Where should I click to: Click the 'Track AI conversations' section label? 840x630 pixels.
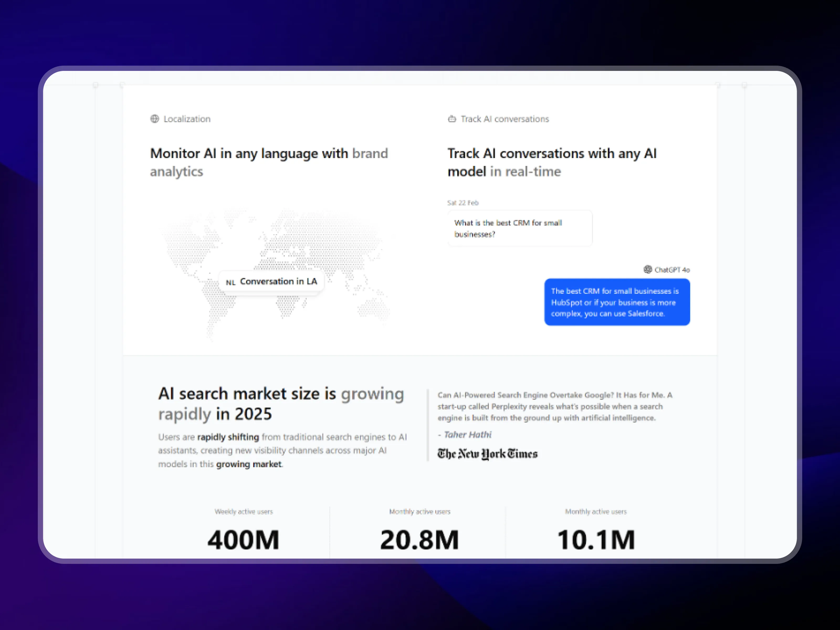pos(505,119)
